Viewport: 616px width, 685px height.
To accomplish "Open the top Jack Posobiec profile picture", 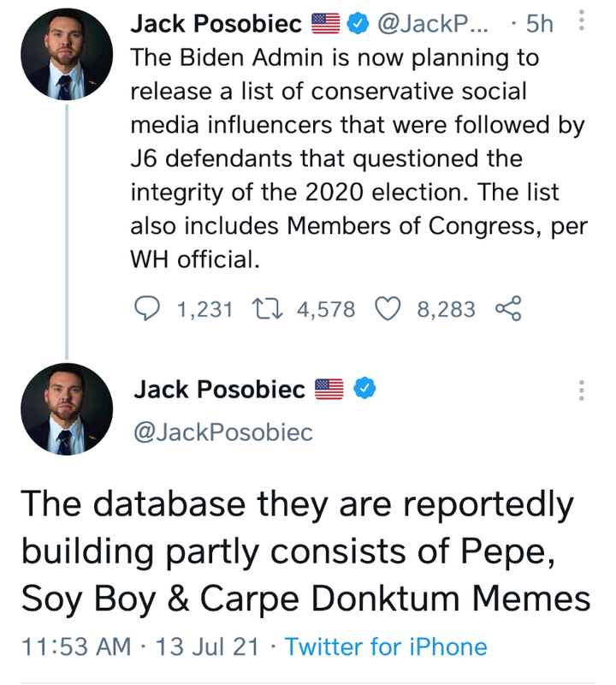I will tap(67, 54).
